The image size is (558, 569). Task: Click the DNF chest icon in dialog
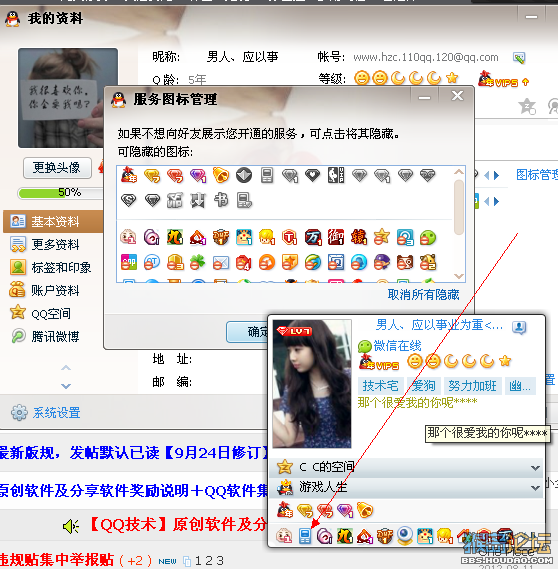(x=221, y=237)
